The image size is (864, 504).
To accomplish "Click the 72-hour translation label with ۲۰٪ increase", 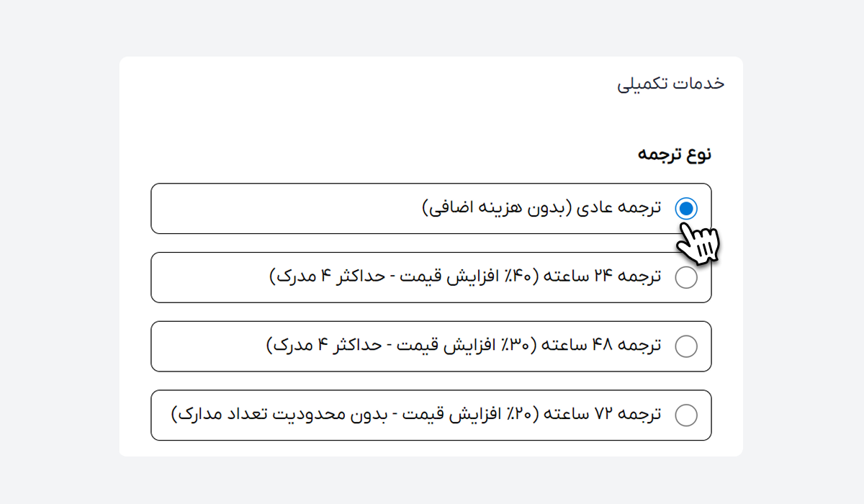I will coord(415,415).
